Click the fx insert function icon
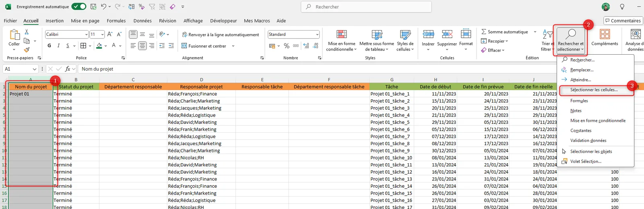Image resolution: width=644 pixels, height=209 pixels. 68,69
